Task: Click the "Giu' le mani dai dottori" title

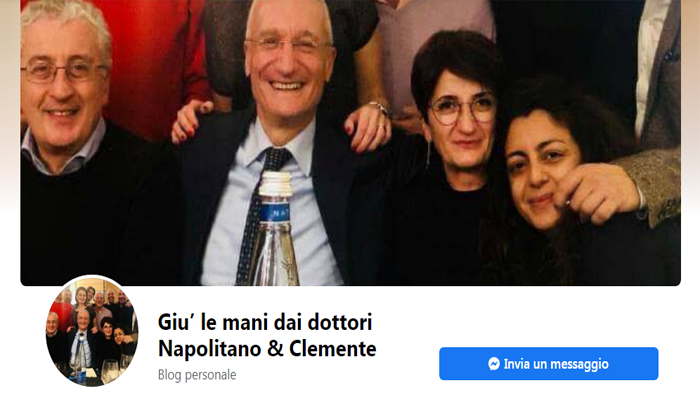Action: pos(265,322)
